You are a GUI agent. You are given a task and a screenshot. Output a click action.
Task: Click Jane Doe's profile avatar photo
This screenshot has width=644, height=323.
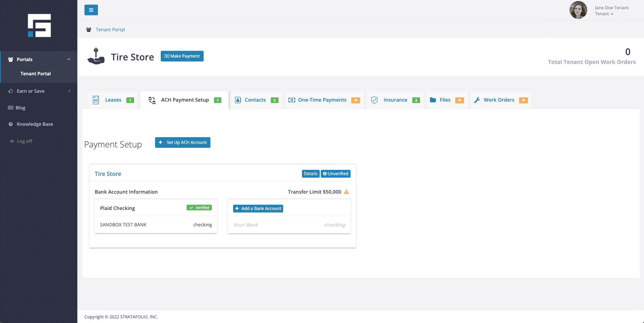click(x=578, y=10)
